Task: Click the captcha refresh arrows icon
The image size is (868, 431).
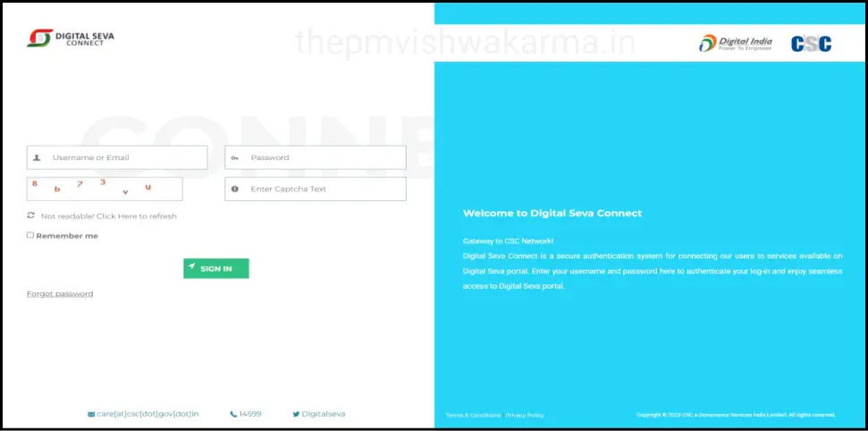Action: coord(30,215)
